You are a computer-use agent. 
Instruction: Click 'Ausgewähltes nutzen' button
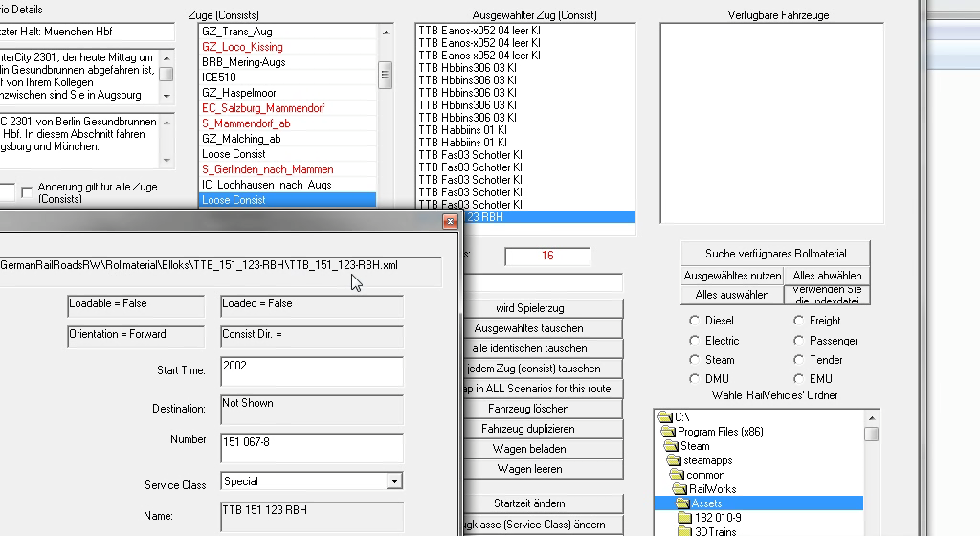pyautogui.click(x=732, y=276)
